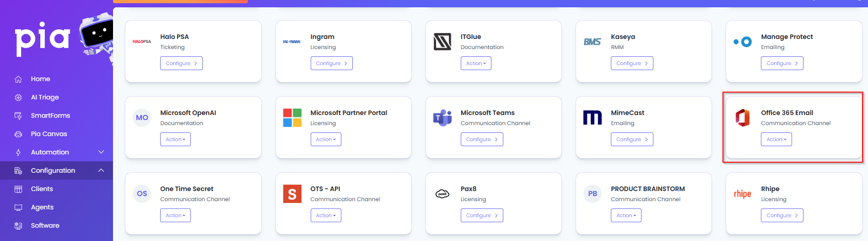
Task: Configure the Manage Protect integration
Action: pos(782,63)
